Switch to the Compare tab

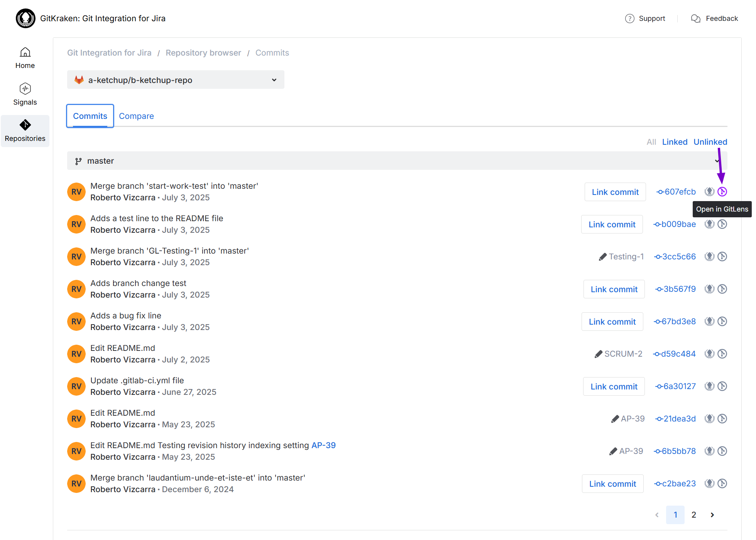(x=136, y=116)
